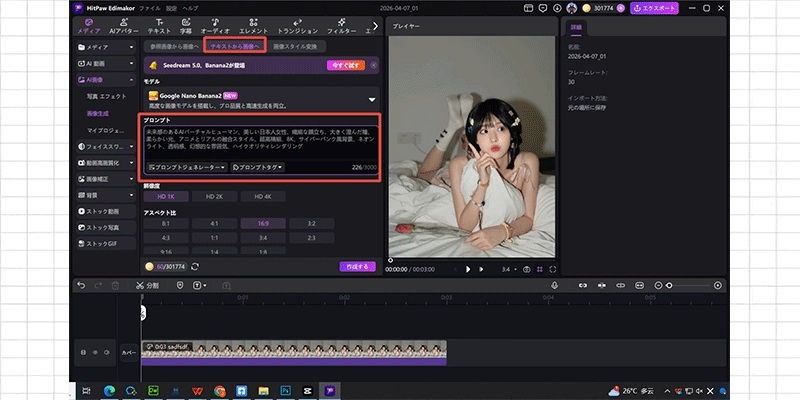This screenshot has width=800, height=400.
Task: Open the AIアバター tool tab
Action: (x=123, y=26)
